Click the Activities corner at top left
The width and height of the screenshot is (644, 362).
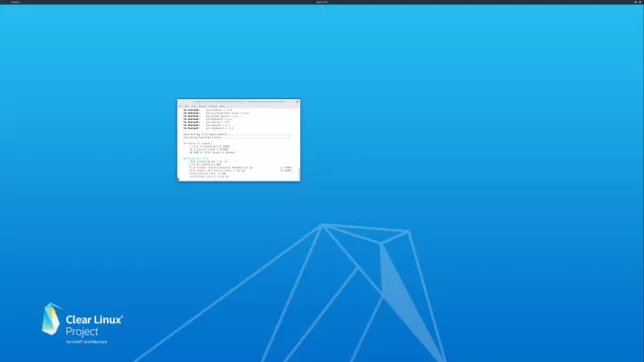tap(4, 2)
